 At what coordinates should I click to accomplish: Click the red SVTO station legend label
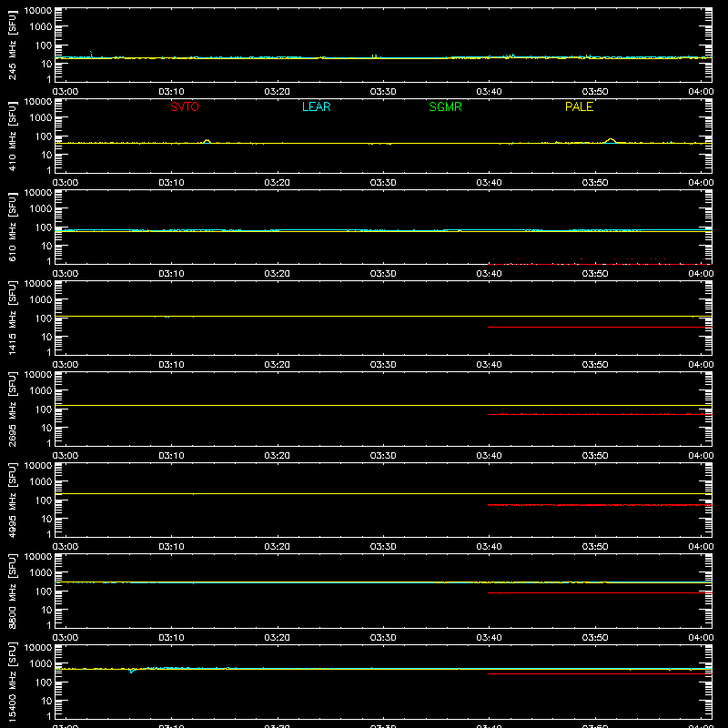(185, 106)
